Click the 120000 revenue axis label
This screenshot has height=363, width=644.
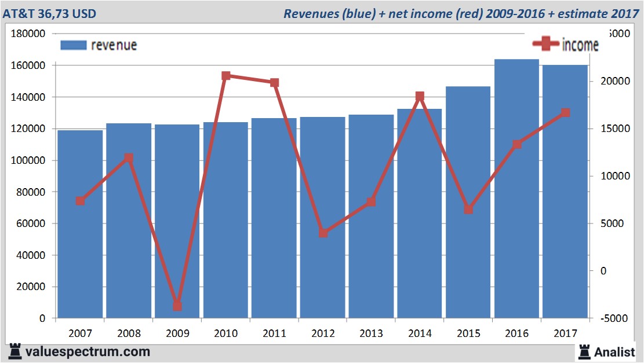click(x=28, y=129)
